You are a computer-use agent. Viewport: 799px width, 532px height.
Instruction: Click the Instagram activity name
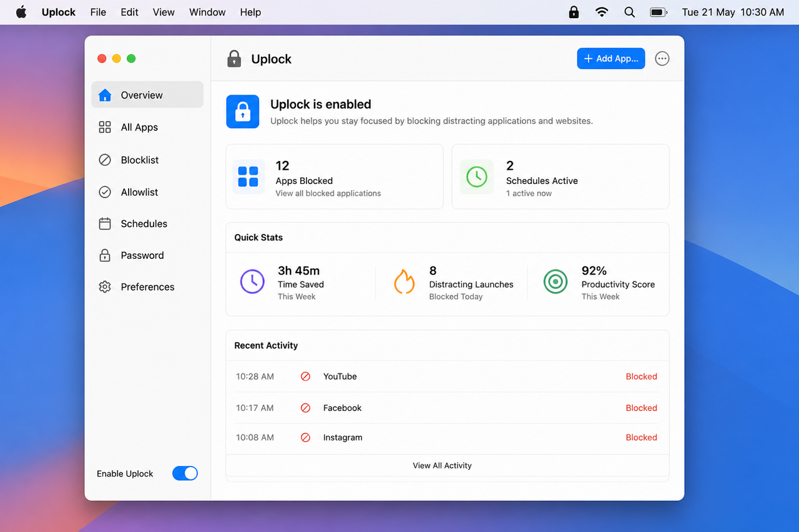(343, 438)
